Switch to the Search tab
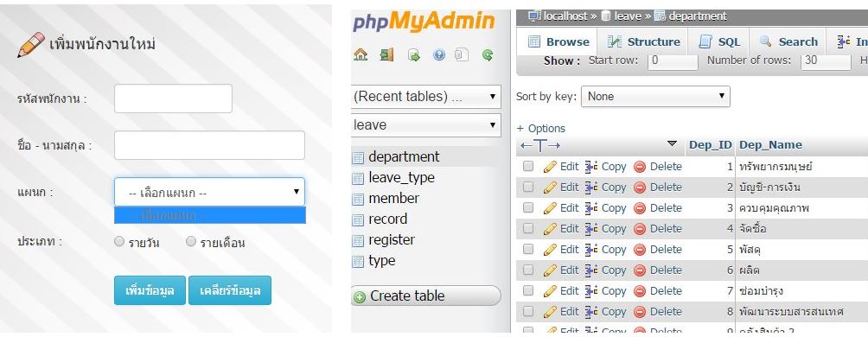This screenshot has width=868, height=337. click(x=788, y=41)
